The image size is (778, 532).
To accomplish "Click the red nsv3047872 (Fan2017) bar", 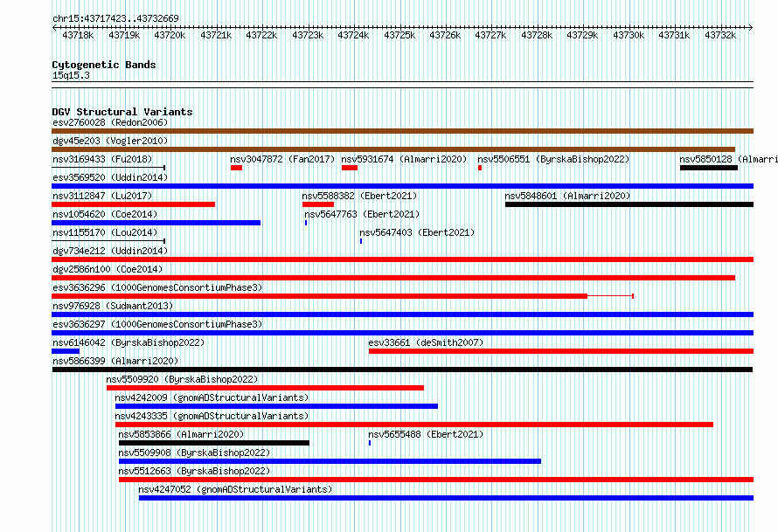I will 236,168.
